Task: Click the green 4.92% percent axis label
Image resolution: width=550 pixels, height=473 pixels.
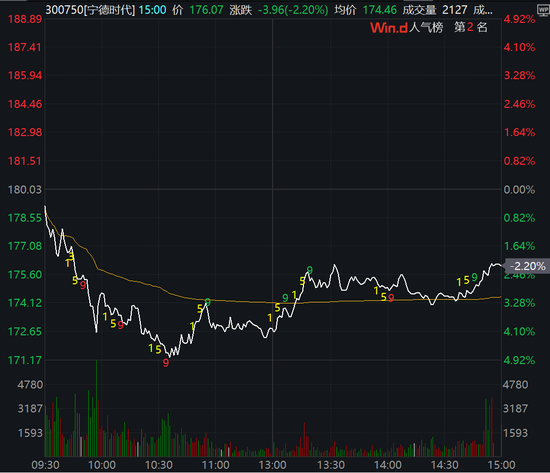Action: click(x=519, y=360)
